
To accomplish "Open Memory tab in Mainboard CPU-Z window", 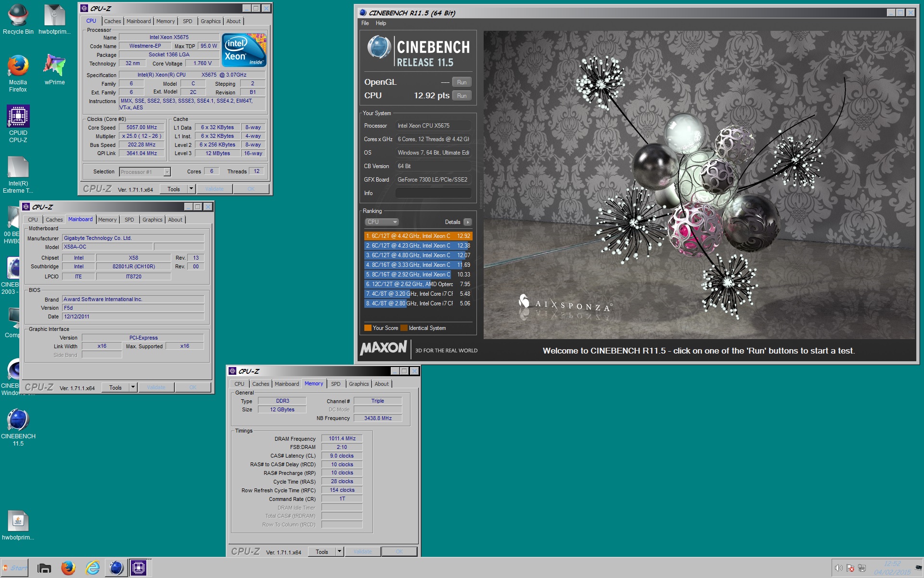I will [x=107, y=220].
